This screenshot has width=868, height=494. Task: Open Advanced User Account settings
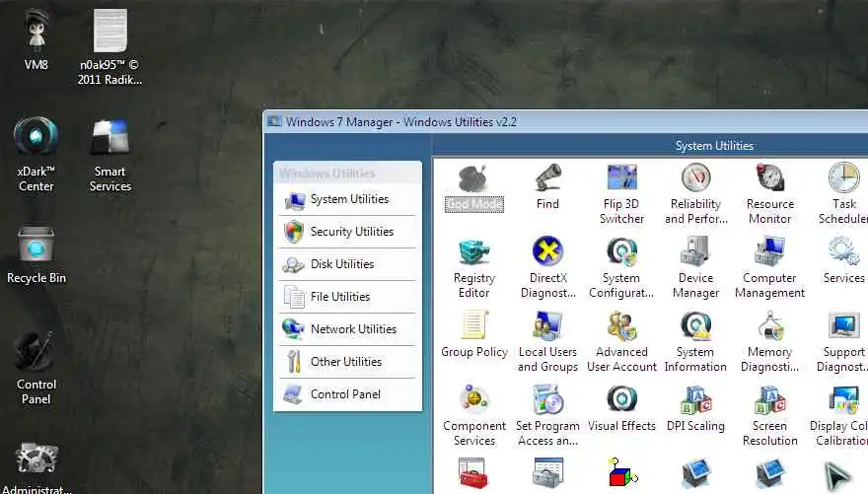[621, 342]
